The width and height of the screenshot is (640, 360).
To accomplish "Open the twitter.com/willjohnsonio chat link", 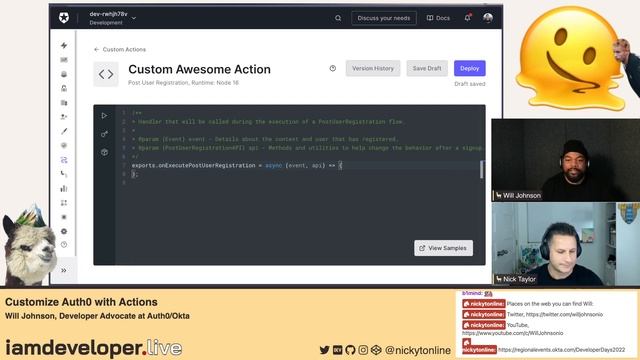I will 564,315.
